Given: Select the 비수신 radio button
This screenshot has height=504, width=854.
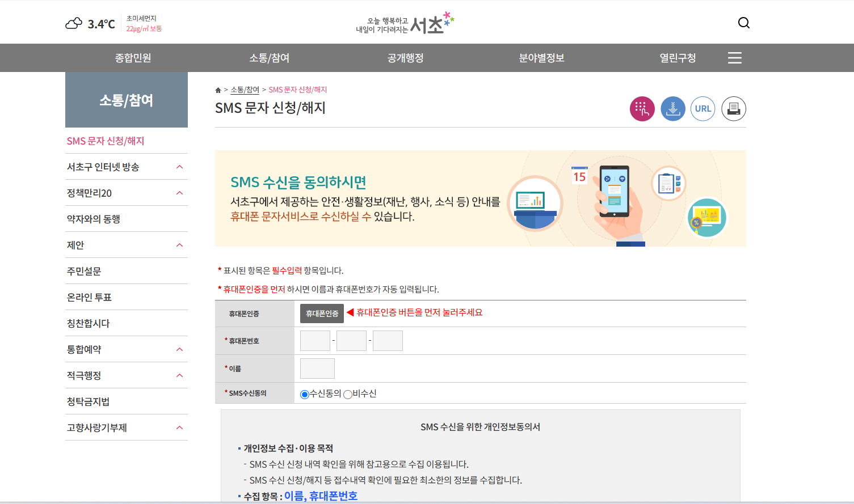Looking at the screenshot, I should pos(348,395).
